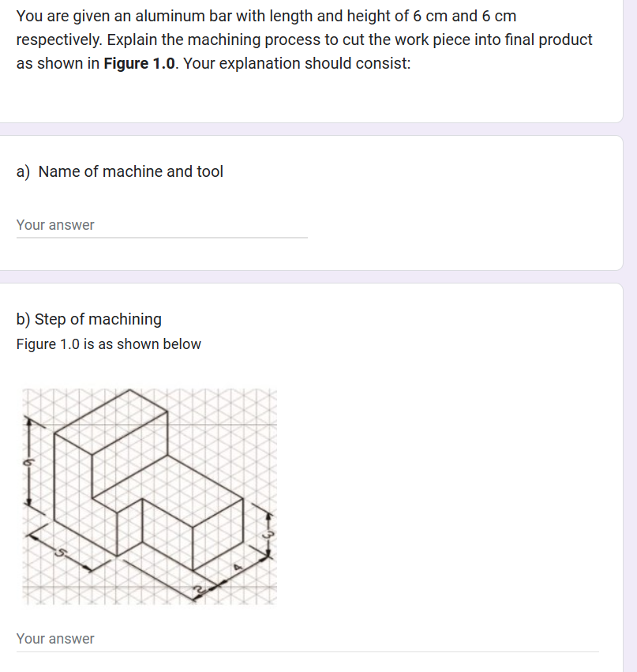Select the Figure 1.0 isometric drawing image
This screenshot has height=672, width=637.
point(150,496)
